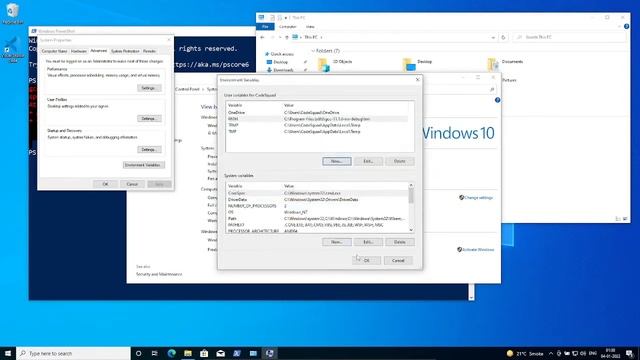Open the Documents folder in File Explorer

506,64
